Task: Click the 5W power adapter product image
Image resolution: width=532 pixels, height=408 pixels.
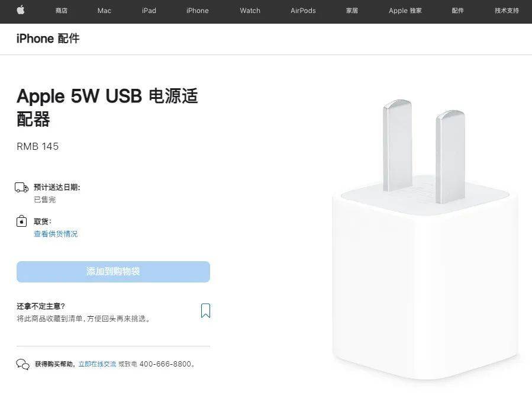Action: pos(425,239)
